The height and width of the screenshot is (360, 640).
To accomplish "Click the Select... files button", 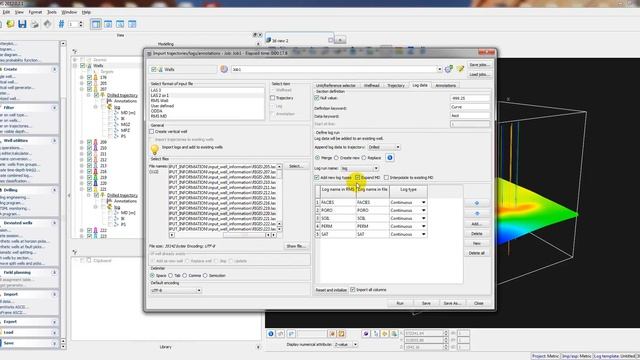I will [x=296, y=166].
